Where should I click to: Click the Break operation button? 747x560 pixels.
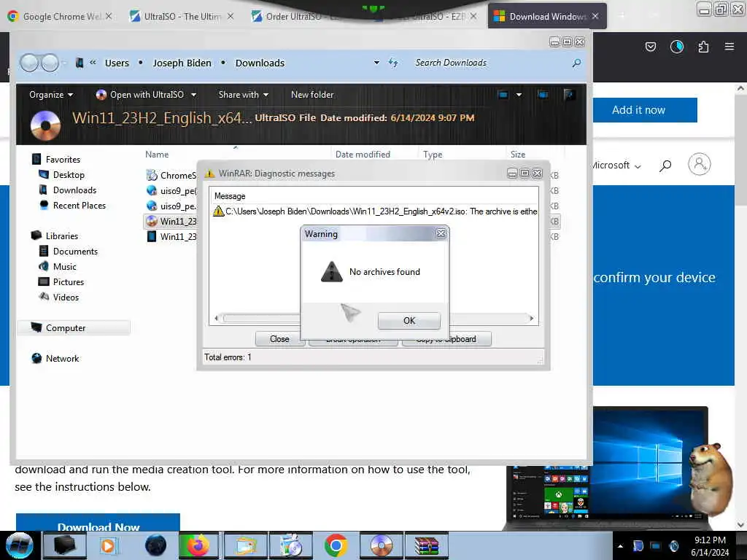[x=353, y=338]
